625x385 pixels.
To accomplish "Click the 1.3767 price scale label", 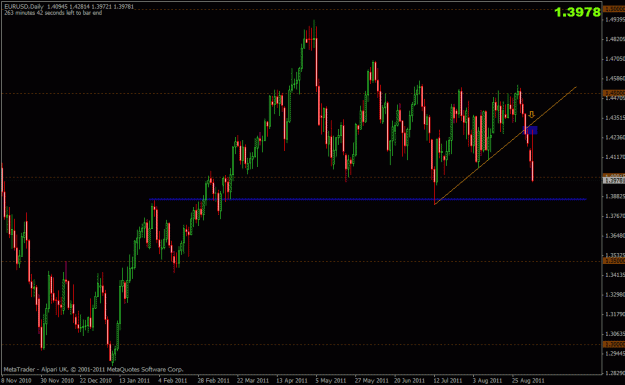I will (x=615, y=216).
